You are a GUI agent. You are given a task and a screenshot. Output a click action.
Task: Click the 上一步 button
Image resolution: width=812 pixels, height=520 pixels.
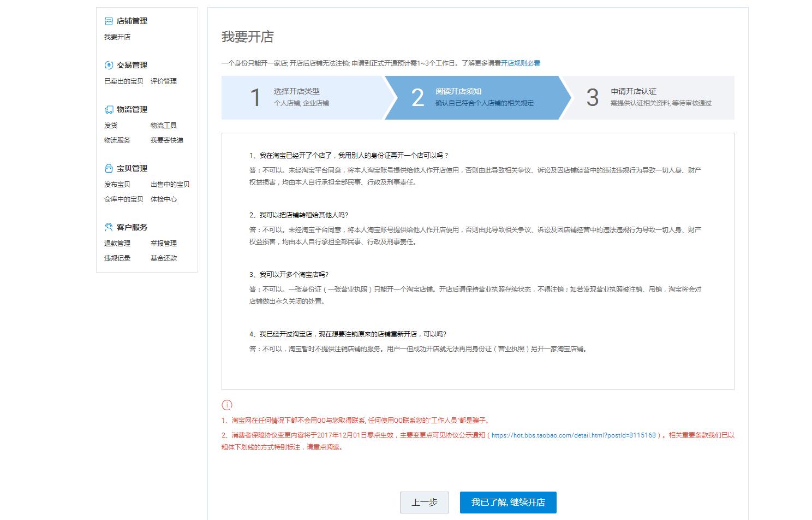pyautogui.click(x=424, y=503)
